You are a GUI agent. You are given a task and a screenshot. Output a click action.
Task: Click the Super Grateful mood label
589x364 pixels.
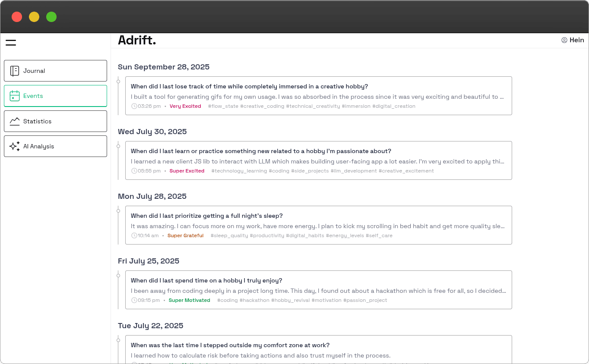coord(185,235)
